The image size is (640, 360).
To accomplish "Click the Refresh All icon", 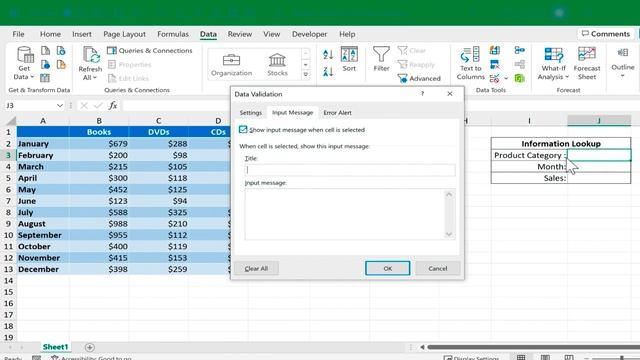I will click(x=91, y=55).
